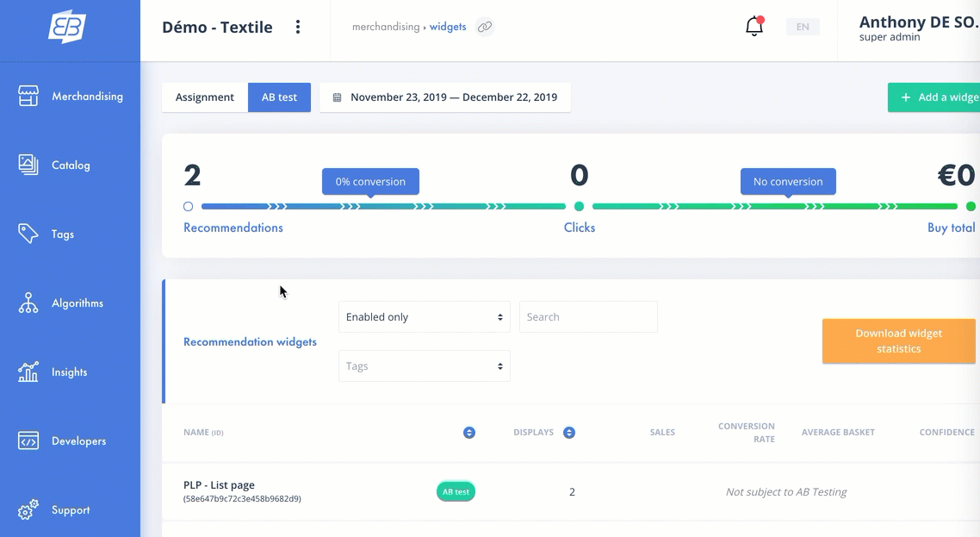Click the Recommendations funnel label
Viewport: 980px width, 537px height.
pyautogui.click(x=233, y=228)
